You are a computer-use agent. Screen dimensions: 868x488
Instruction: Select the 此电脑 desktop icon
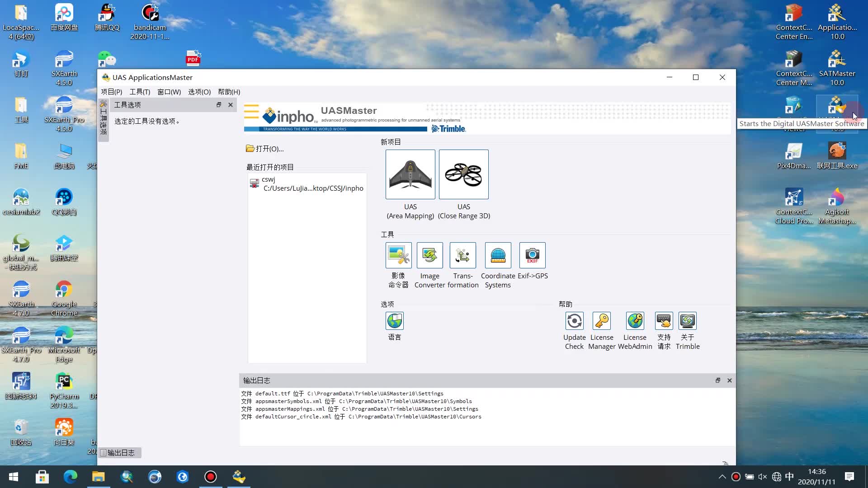(64, 155)
